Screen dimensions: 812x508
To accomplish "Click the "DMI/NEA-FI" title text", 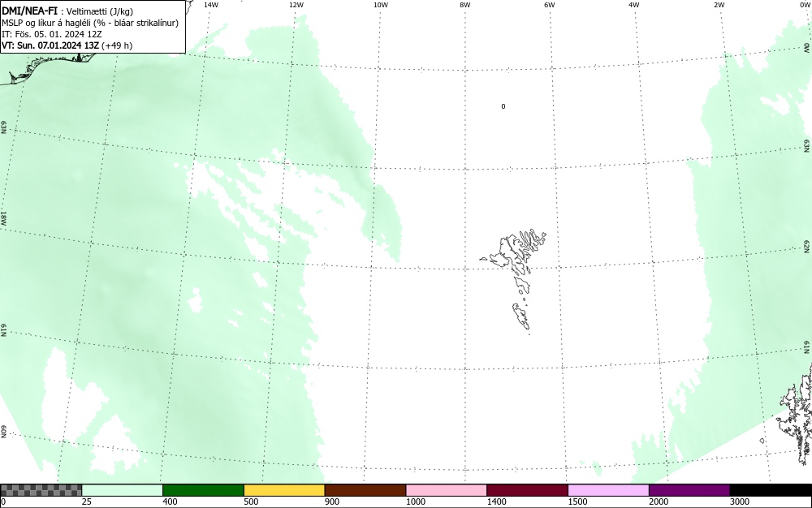I will (x=29, y=11).
